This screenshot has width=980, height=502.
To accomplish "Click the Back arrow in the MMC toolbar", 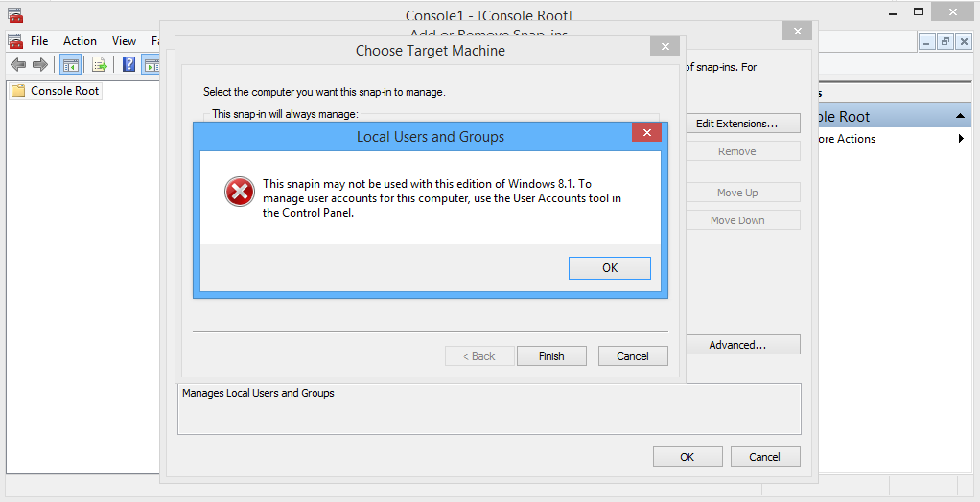I will point(18,64).
